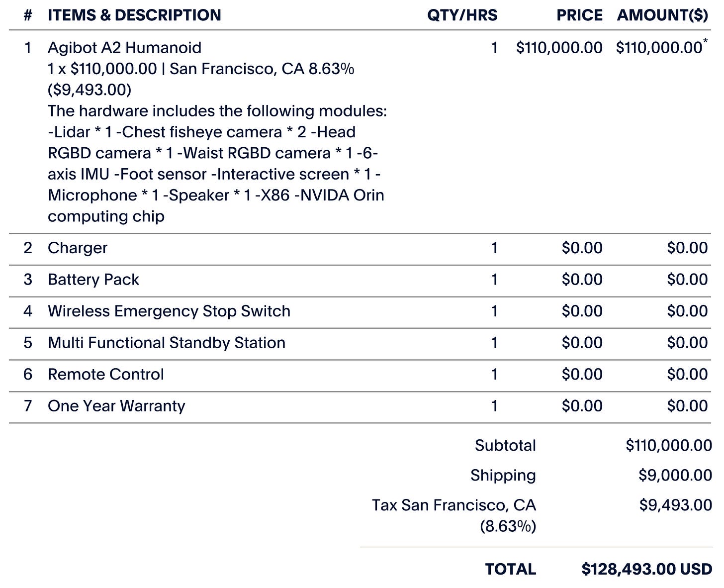
Task: Click the $110,000.00 subtotal value
Action: click(669, 445)
